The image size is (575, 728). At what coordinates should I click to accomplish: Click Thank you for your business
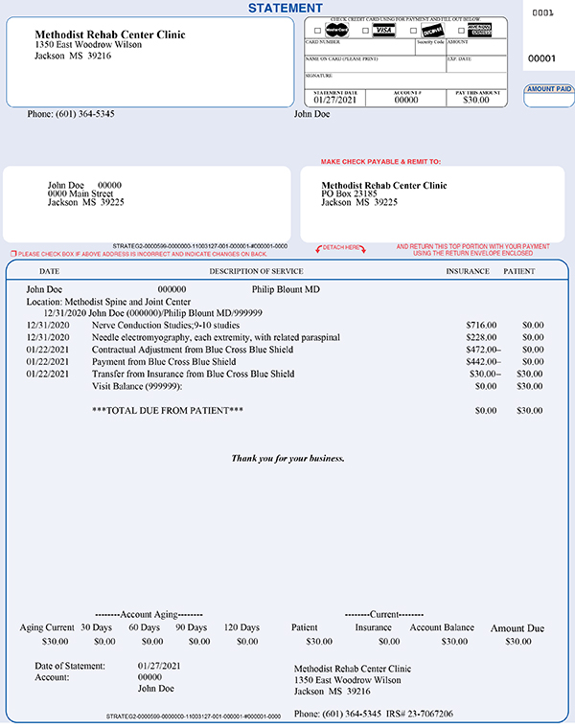(287, 458)
